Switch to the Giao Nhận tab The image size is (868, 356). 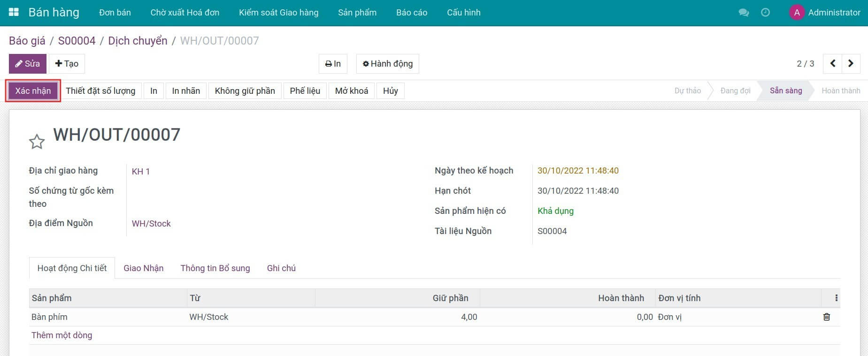point(143,268)
